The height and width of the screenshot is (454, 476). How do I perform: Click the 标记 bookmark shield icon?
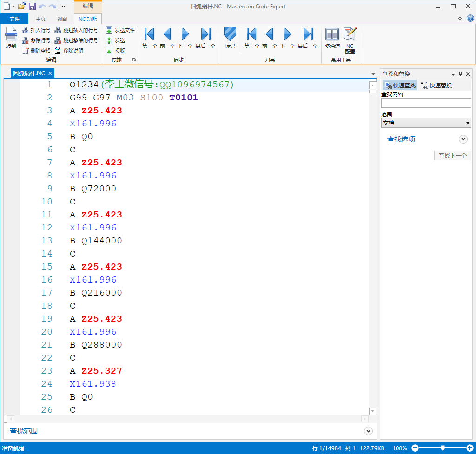(230, 38)
